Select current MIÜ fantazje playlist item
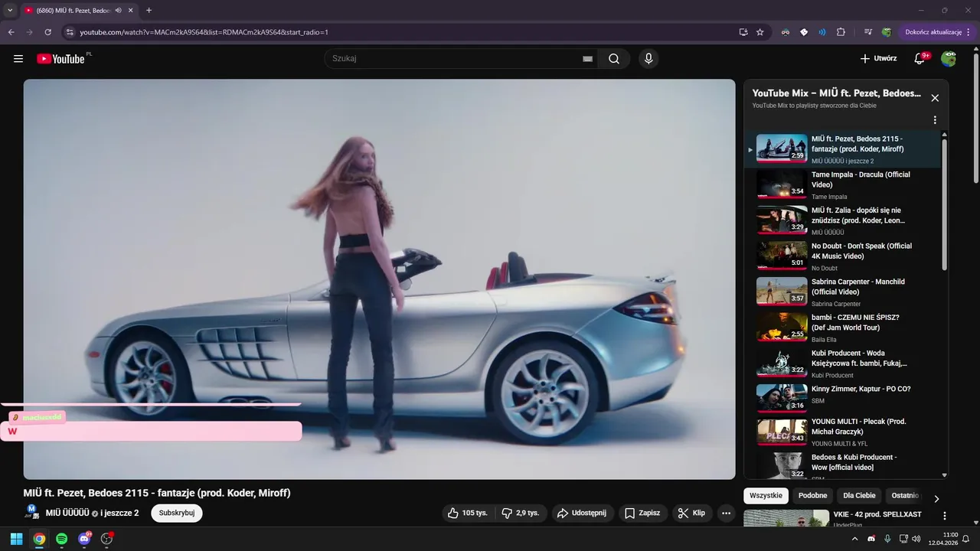Screen dimensions: 980x551 (842, 149)
